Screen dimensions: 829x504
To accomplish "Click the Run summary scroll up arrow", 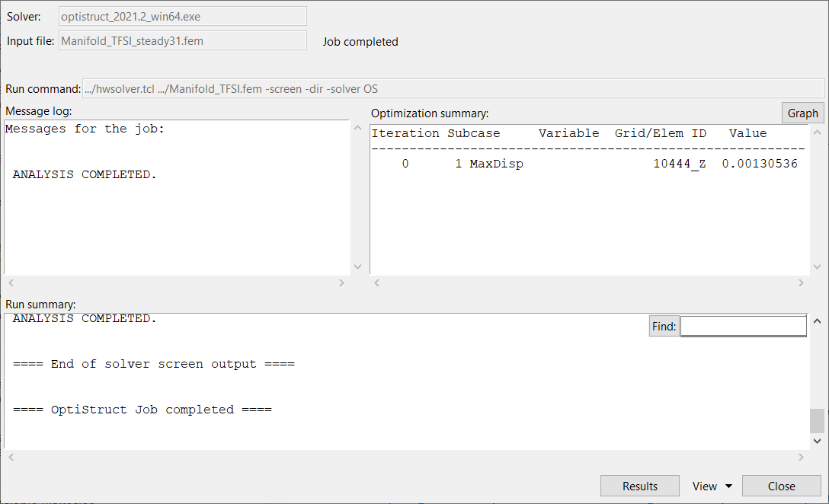I will click(818, 322).
